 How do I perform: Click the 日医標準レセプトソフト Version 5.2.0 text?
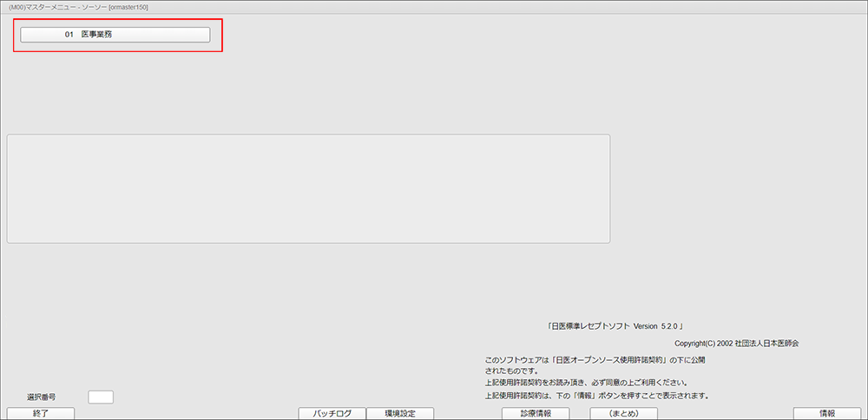pos(616,327)
